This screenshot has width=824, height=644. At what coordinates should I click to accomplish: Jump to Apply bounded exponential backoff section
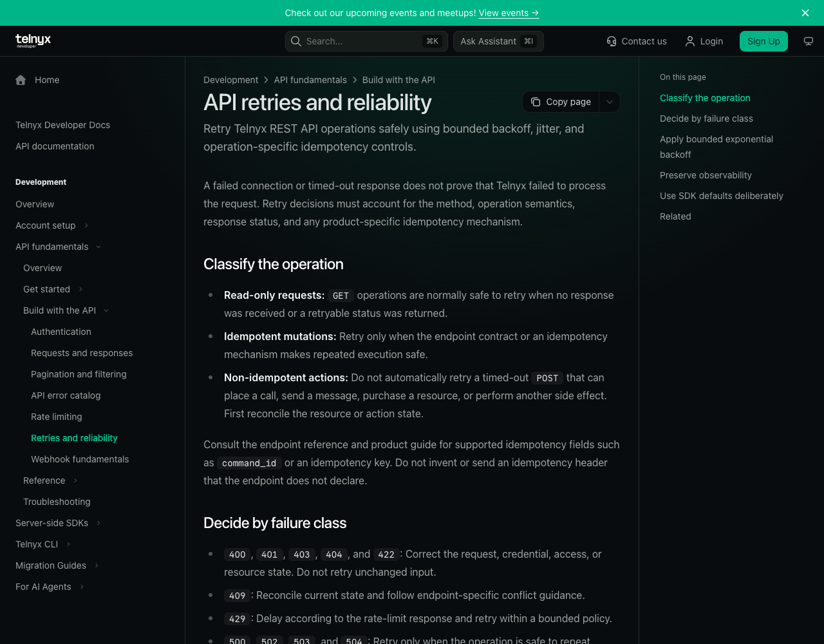[x=716, y=147]
